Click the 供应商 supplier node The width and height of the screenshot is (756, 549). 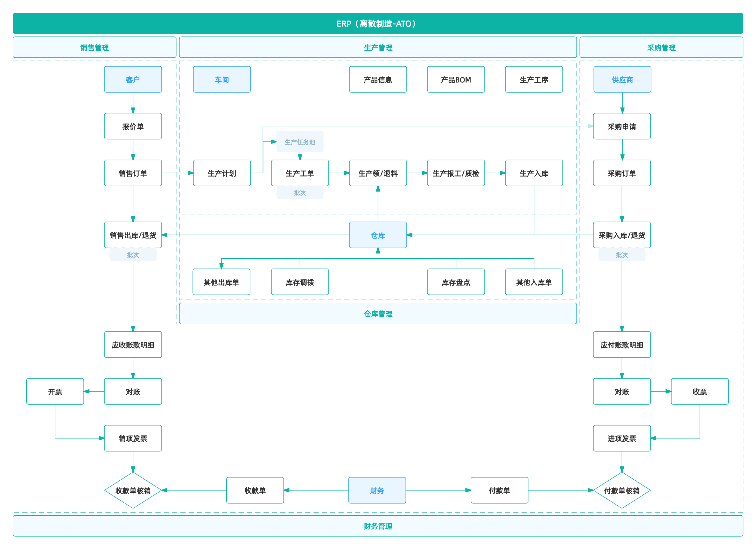(622, 79)
